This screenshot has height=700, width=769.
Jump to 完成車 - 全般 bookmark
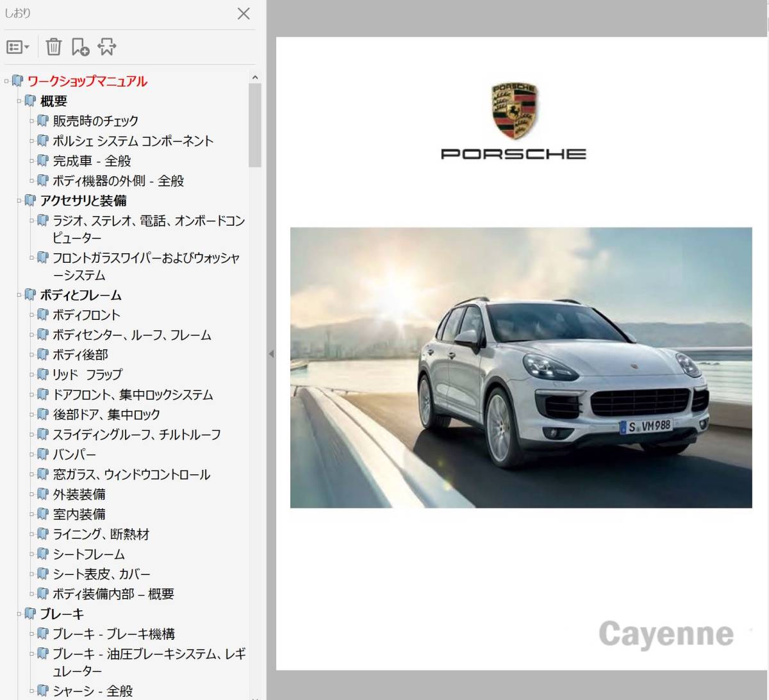point(92,161)
